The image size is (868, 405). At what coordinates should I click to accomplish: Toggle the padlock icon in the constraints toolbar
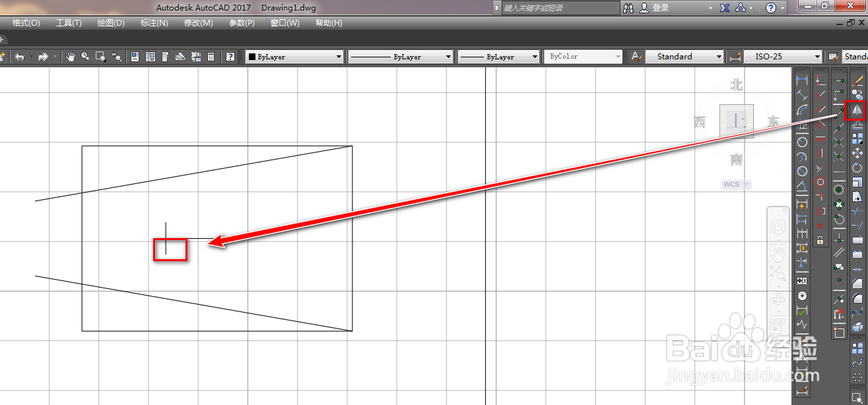tap(820, 240)
